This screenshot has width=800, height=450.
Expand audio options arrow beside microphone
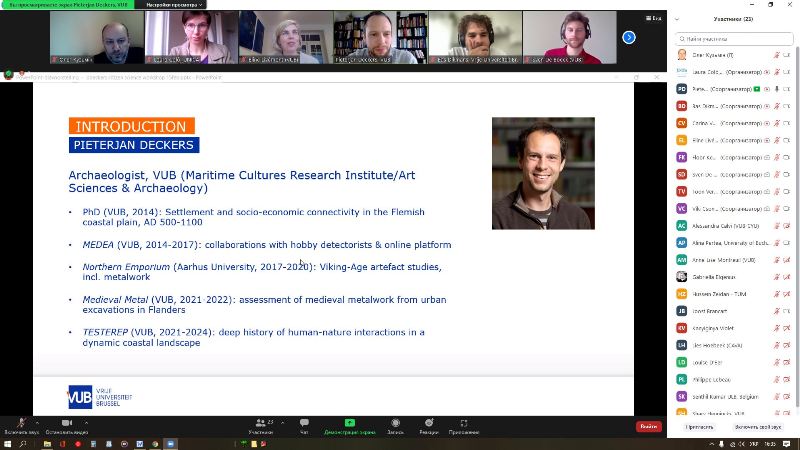pyautogui.click(x=36, y=421)
